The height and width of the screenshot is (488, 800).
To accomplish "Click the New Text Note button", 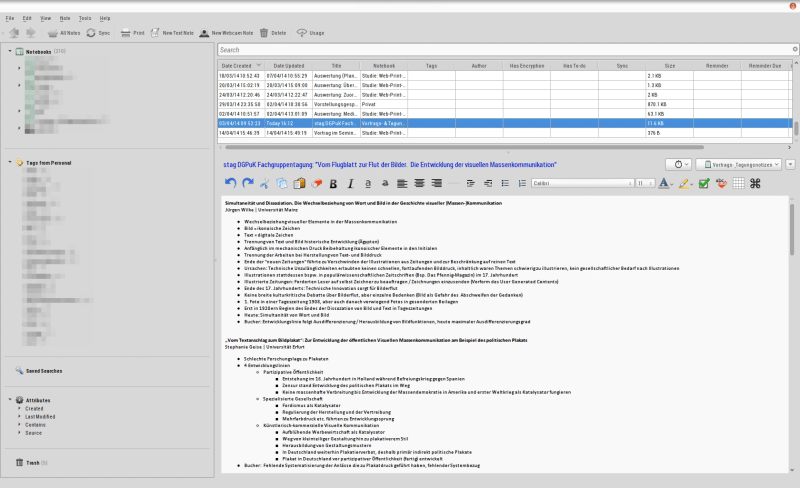I will pos(170,33).
